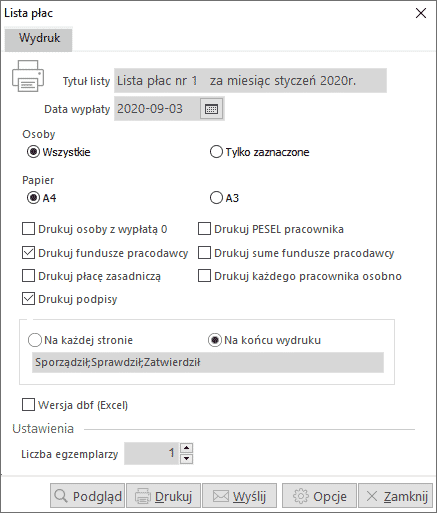Viewport: 437px width, 513px height.
Task: Click the printer icon beside Tytuł listy
Action: point(28,76)
